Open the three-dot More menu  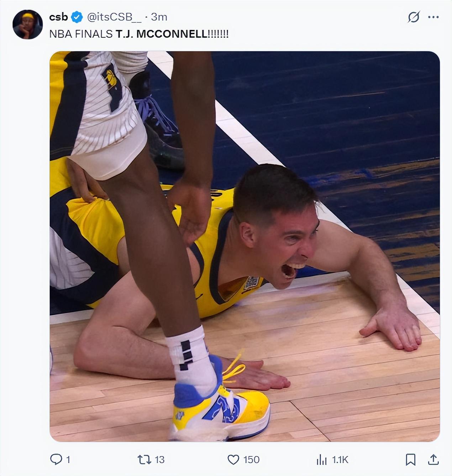433,17
